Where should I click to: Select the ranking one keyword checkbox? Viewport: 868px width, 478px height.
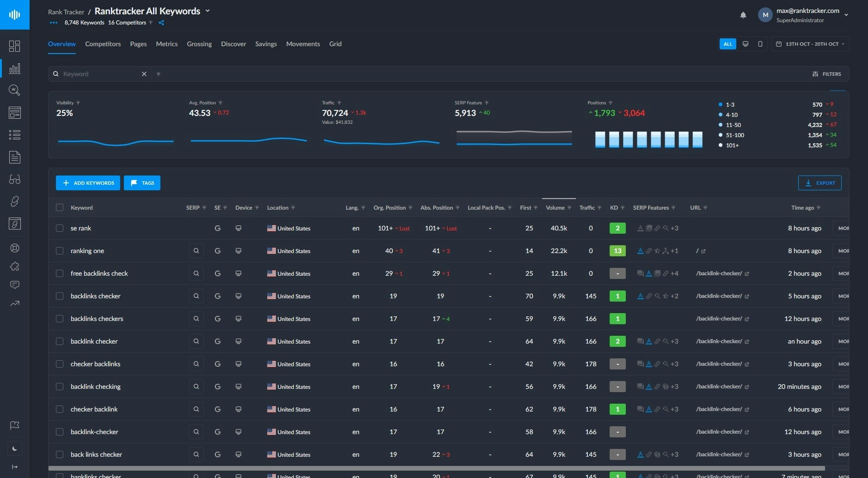tap(60, 251)
